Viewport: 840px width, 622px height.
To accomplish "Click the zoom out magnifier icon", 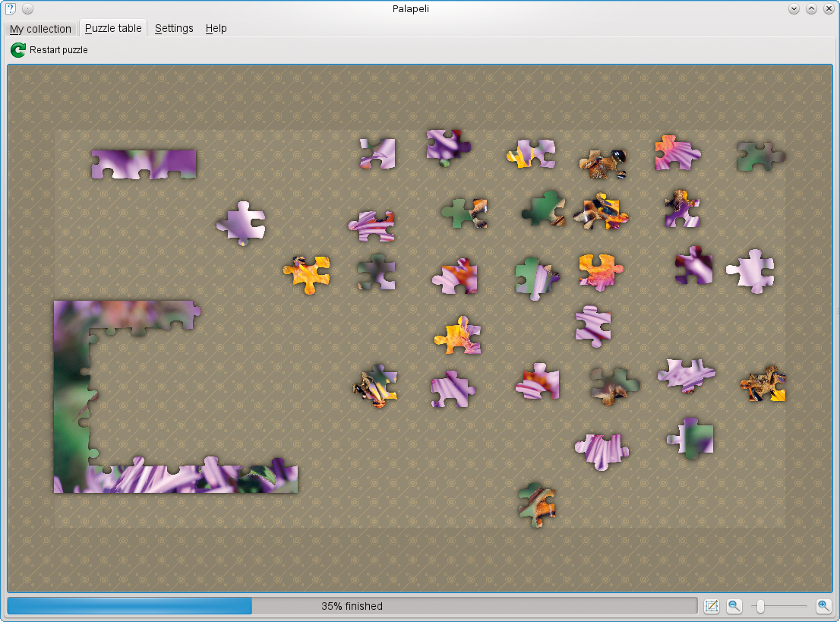I will tap(734, 607).
